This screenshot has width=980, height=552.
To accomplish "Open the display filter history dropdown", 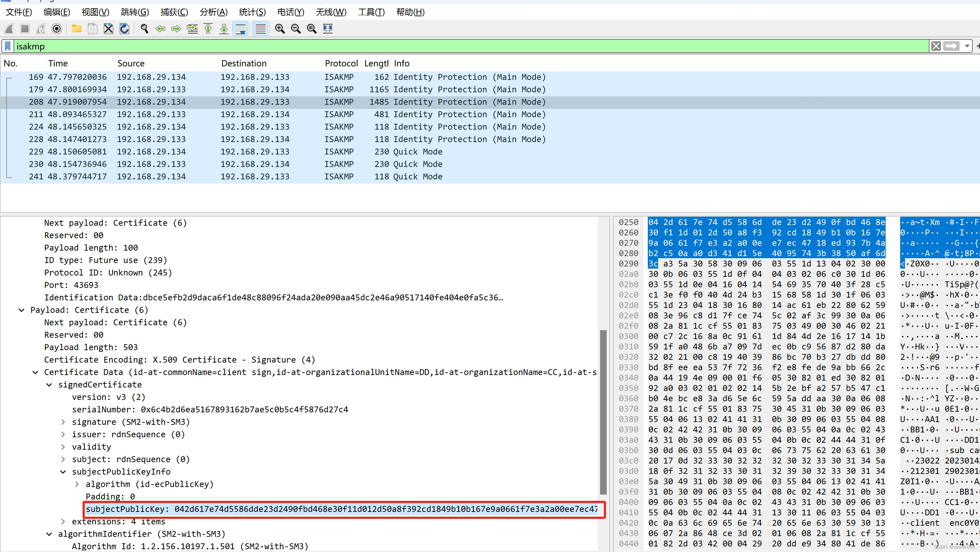I will click(967, 46).
